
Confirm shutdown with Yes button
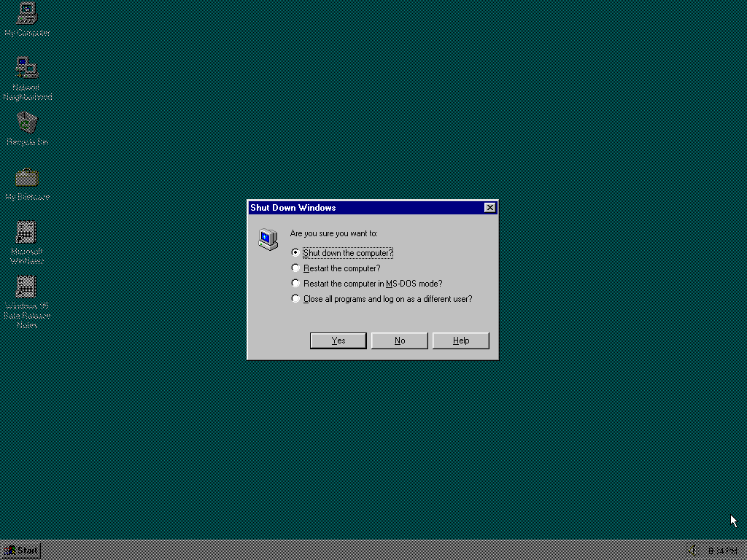[x=338, y=341]
